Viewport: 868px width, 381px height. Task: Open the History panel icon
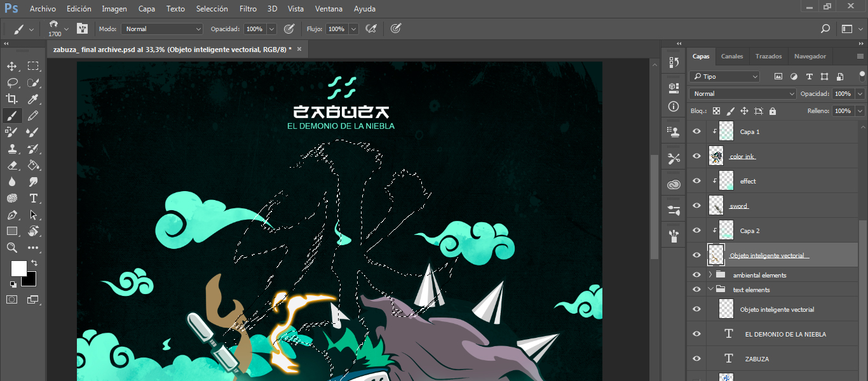point(674,63)
